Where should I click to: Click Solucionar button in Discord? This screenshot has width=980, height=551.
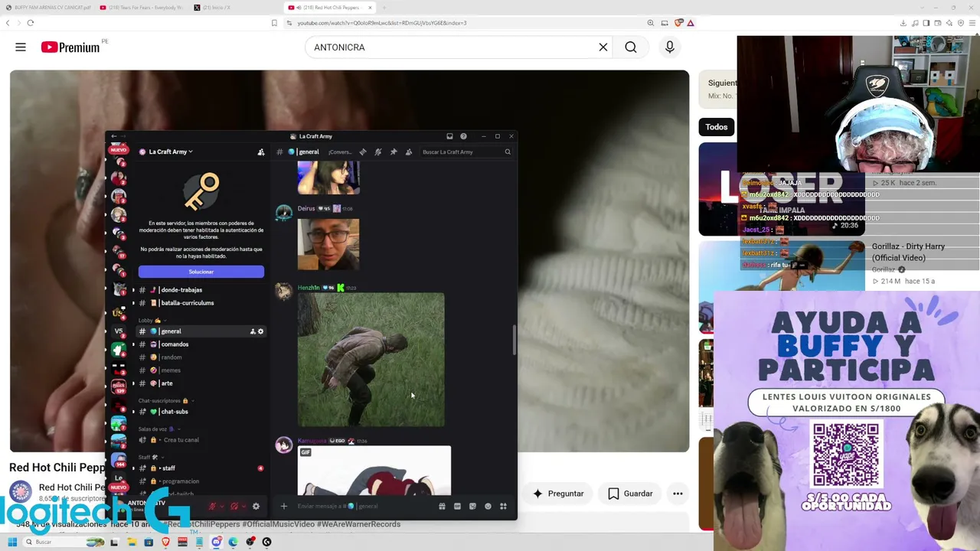click(x=201, y=272)
